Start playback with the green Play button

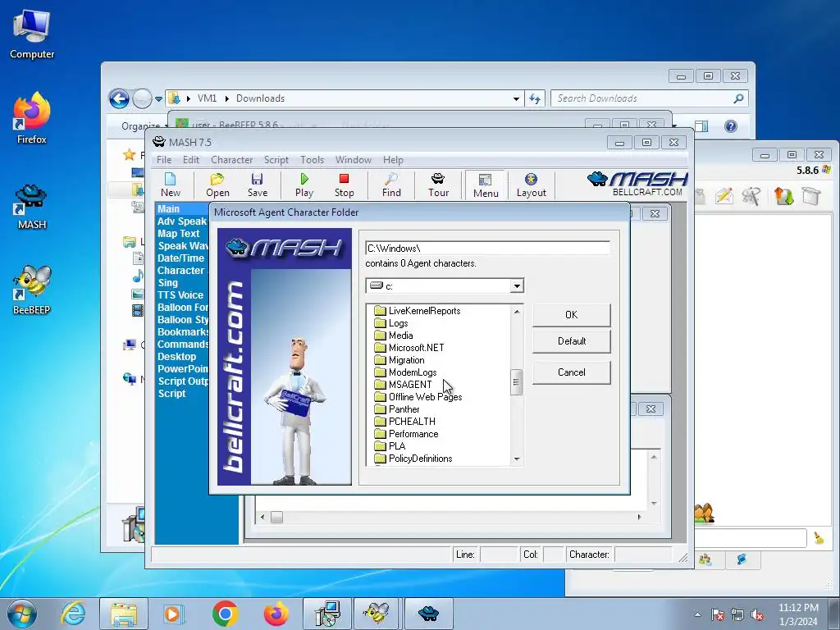click(304, 185)
